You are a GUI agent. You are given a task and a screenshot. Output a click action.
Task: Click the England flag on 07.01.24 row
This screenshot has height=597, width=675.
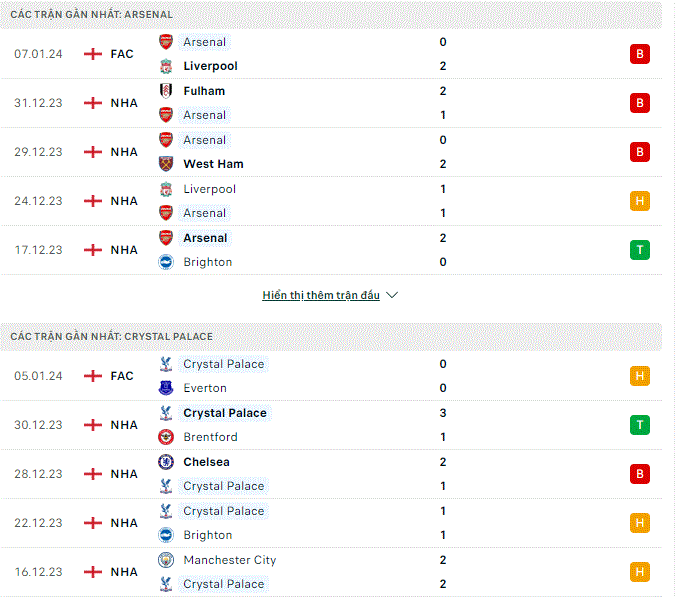93,54
